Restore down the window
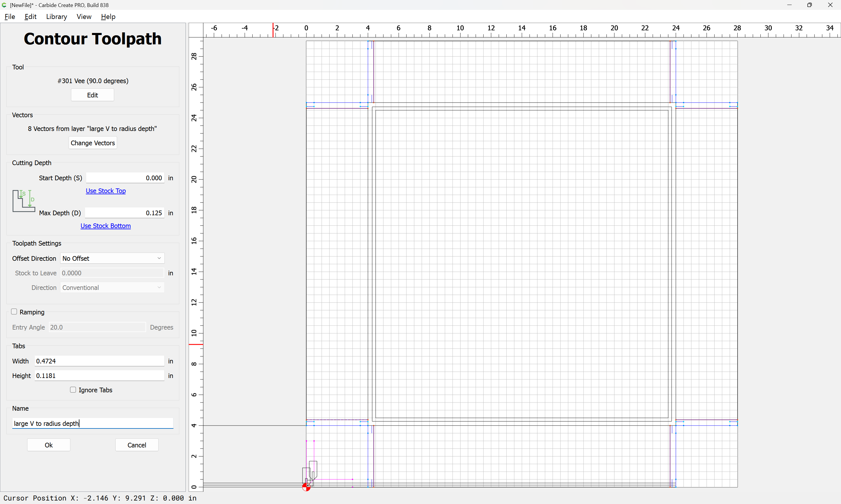 pos(809,5)
